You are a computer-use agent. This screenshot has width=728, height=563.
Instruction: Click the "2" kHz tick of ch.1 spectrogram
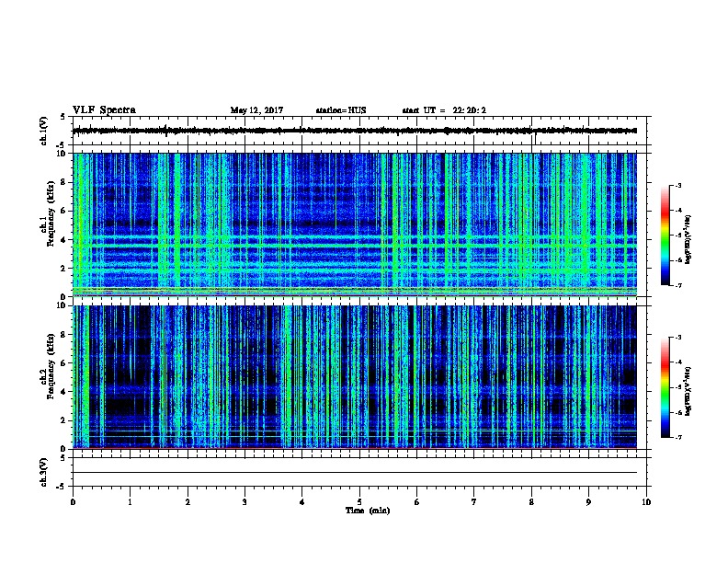tap(65, 268)
